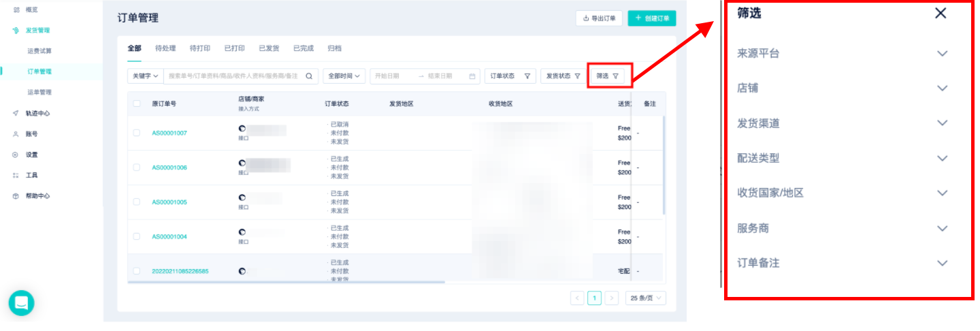This screenshot has height=331, width=980.
Task: Open order AS00001004 link
Action: tap(169, 236)
